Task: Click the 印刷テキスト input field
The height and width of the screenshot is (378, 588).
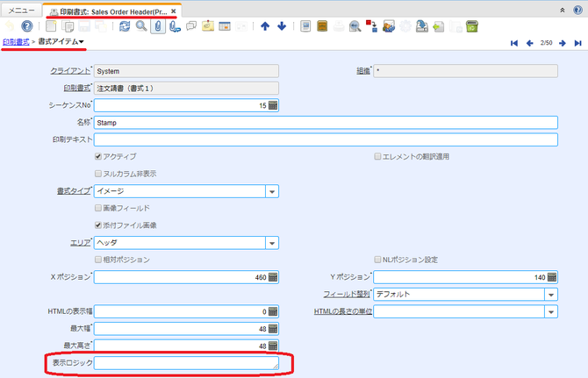Action: (x=326, y=139)
